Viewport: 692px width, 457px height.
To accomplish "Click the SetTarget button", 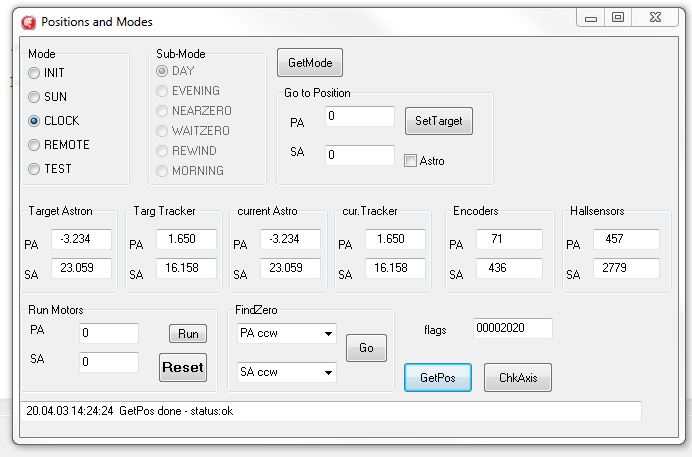I will (x=438, y=121).
